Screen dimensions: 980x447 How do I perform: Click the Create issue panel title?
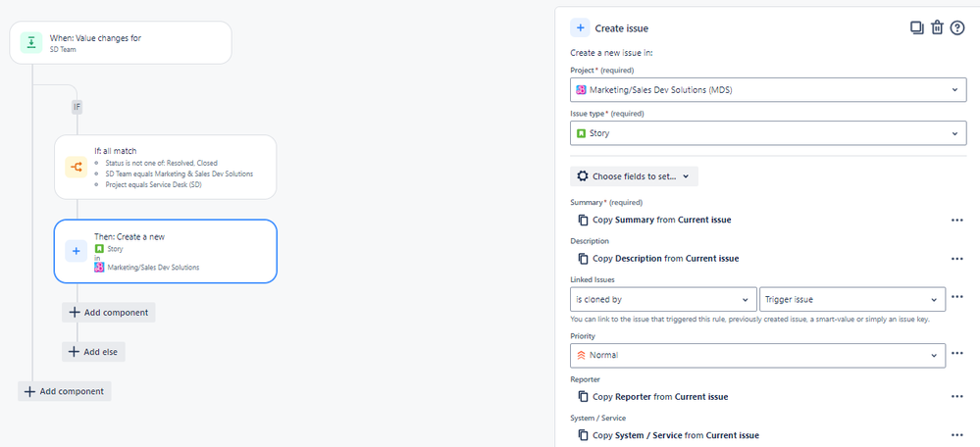tap(621, 28)
